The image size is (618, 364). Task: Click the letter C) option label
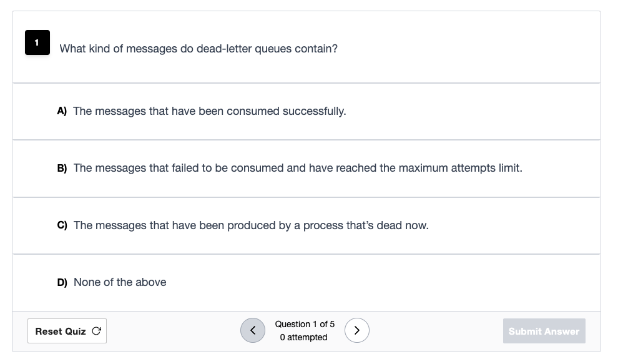click(x=62, y=225)
